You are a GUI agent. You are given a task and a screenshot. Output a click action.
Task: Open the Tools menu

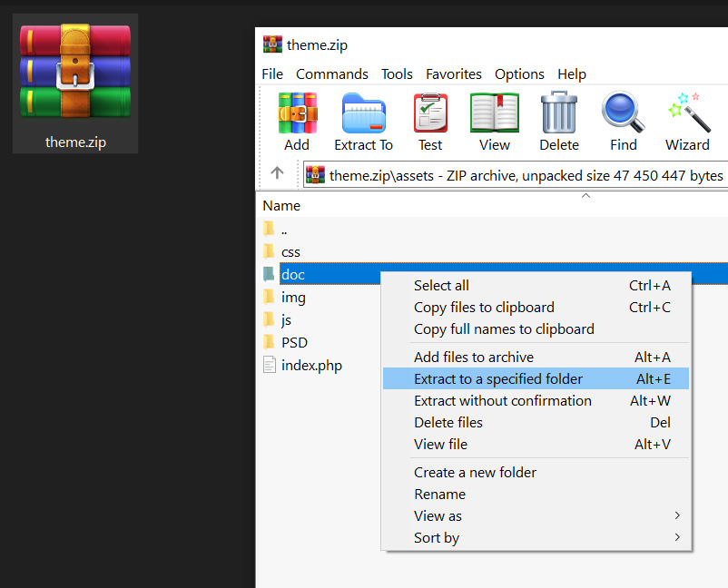pyautogui.click(x=397, y=74)
